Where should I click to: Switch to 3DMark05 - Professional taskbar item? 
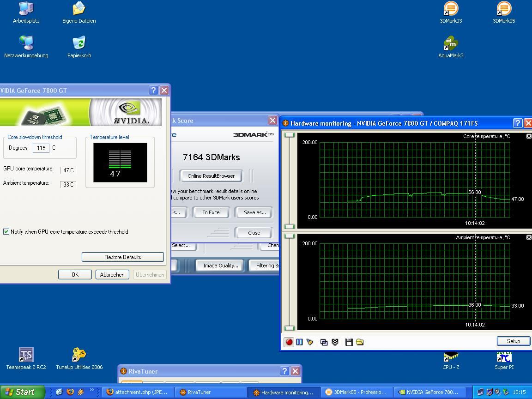click(356, 392)
